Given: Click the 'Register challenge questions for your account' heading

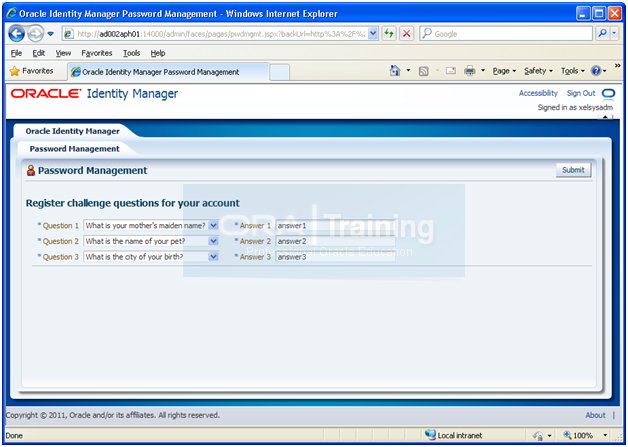Looking at the screenshot, I should click(x=133, y=203).
